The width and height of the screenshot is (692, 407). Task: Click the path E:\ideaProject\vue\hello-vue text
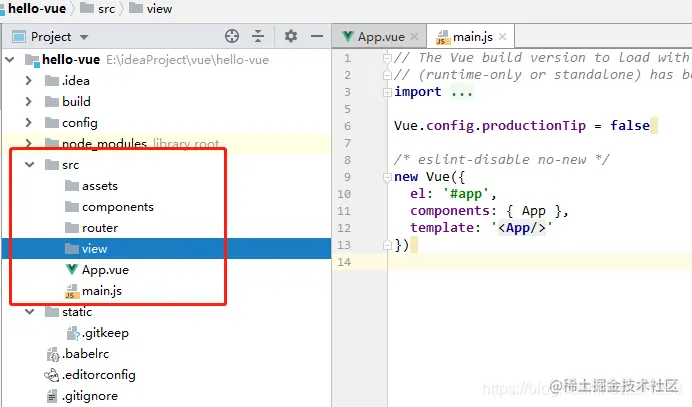187,60
